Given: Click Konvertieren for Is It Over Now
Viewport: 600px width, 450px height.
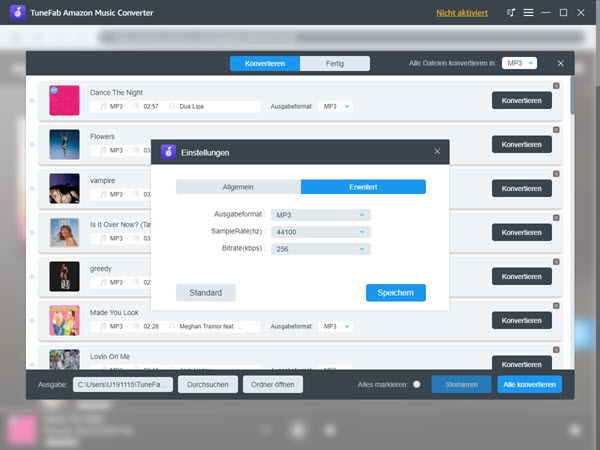Looking at the screenshot, I should click(522, 232).
